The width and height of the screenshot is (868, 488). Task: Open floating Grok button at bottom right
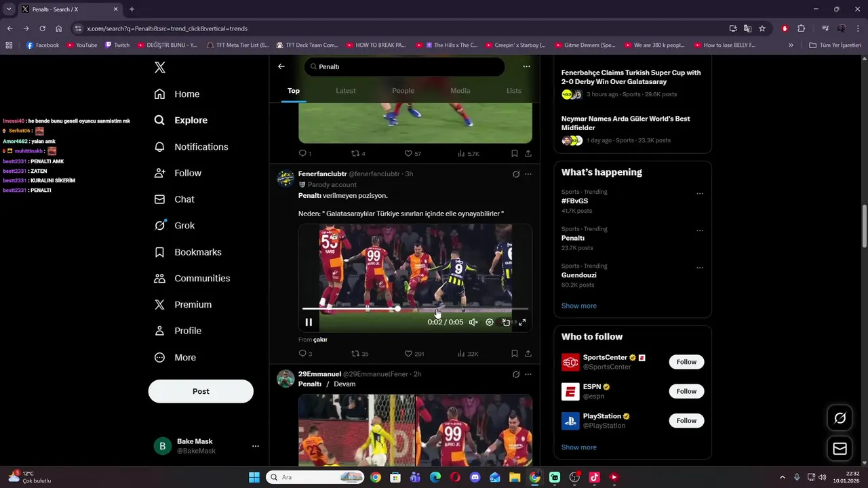click(x=840, y=418)
